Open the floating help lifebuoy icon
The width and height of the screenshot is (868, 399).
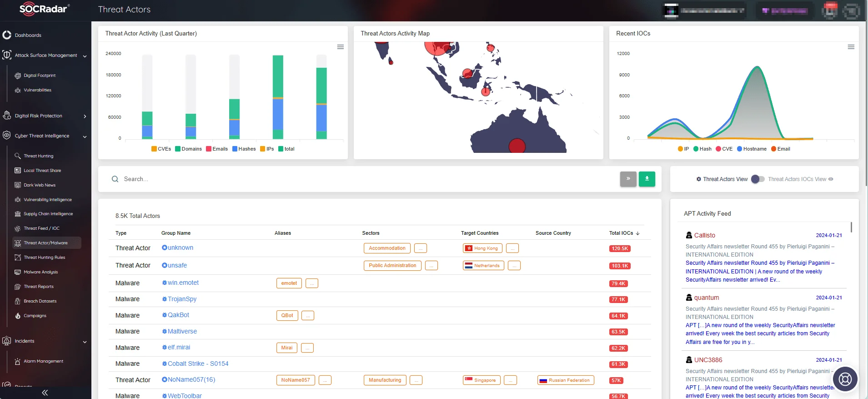pos(845,379)
